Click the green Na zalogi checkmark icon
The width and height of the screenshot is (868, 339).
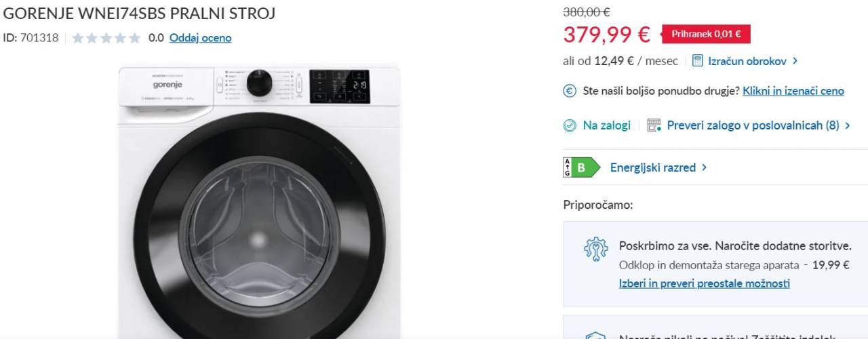point(570,125)
